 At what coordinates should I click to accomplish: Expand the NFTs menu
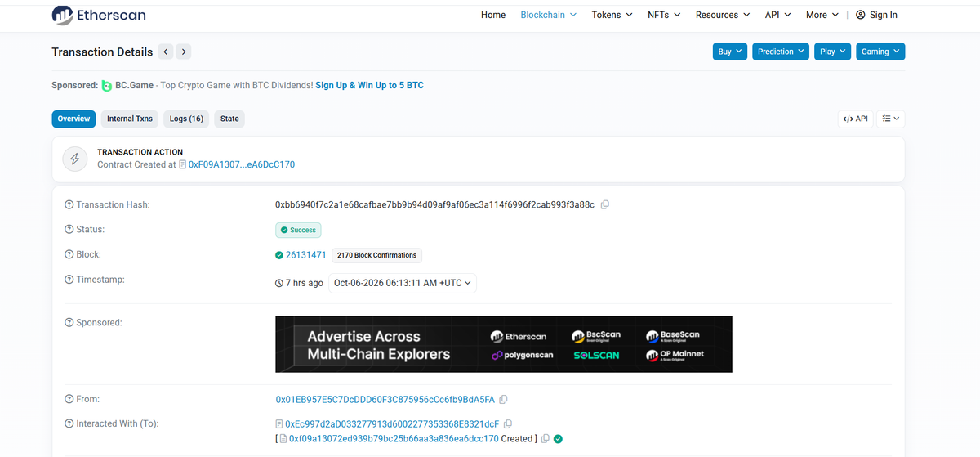(x=664, y=15)
